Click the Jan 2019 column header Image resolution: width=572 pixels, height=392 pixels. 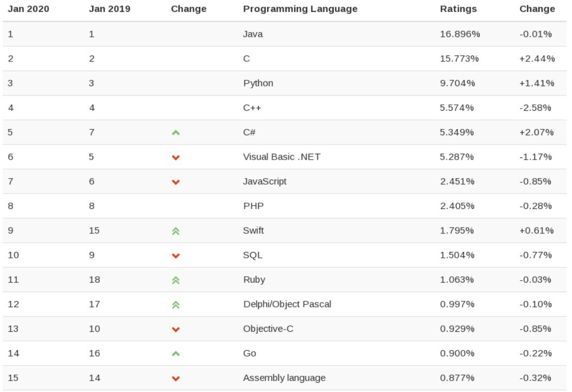point(109,9)
